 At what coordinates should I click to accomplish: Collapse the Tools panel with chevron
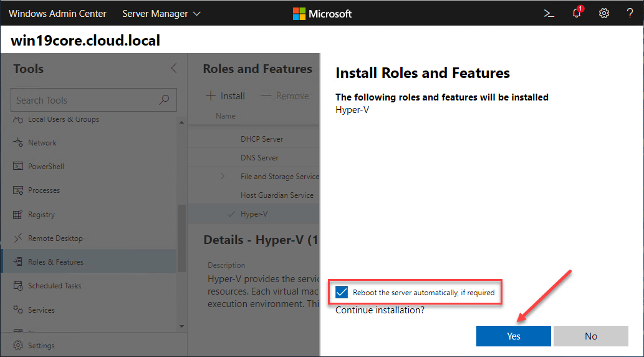[174, 68]
